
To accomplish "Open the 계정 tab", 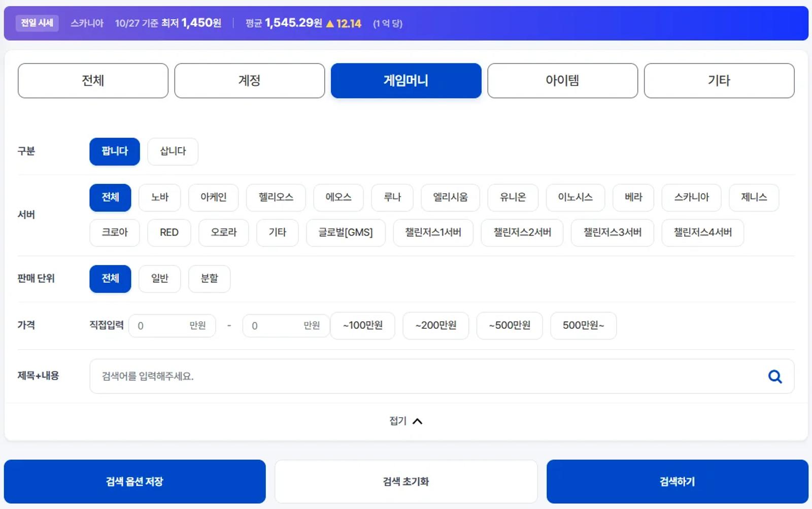I will click(x=250, y=81).
